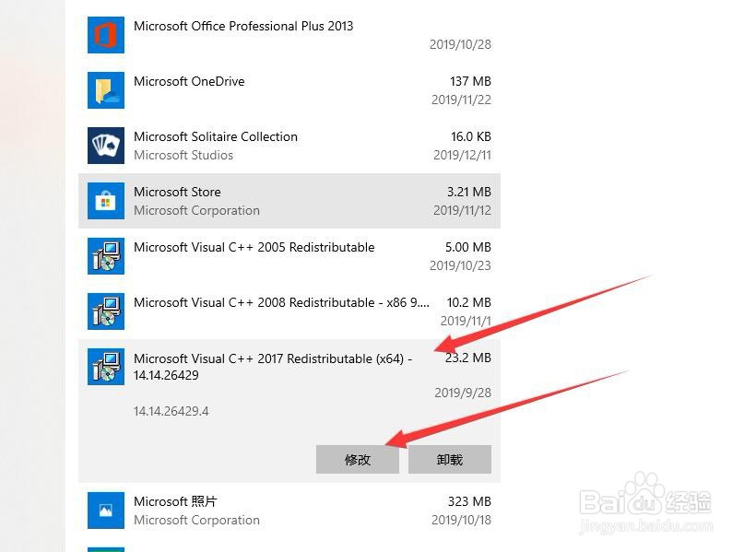The height and width of the screenshot is (552, 756).
Task: Click the 2019/11/22 install date
Action: click(461, 100)
